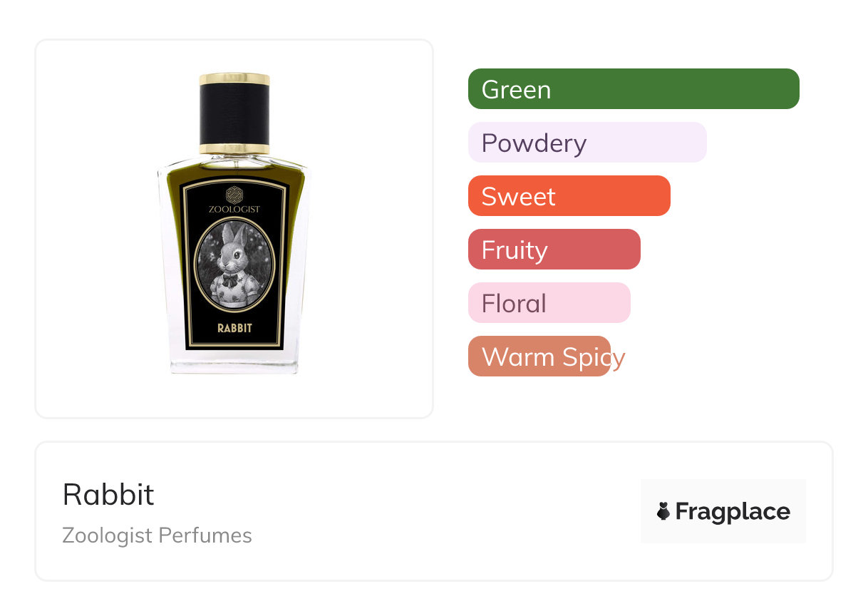Select the Sweet accord bar
868x616 pixels.
tap(569, 196)
